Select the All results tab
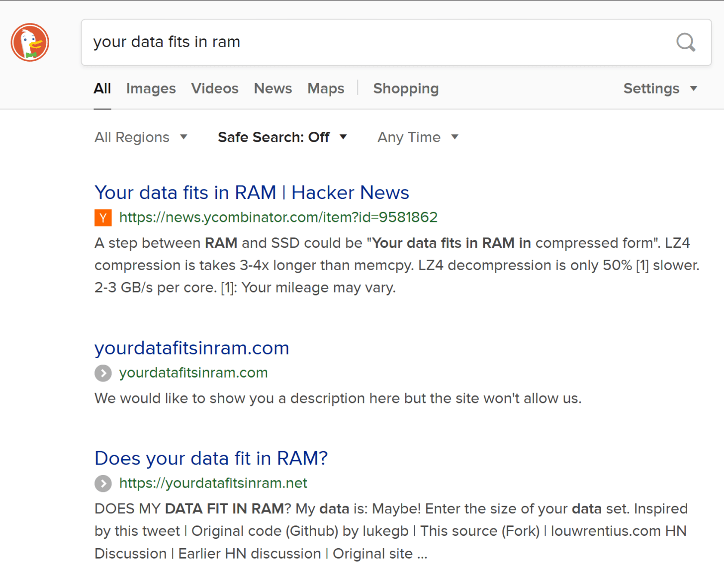The height and width of the screenshot is (588, 724). click(102, 89)
